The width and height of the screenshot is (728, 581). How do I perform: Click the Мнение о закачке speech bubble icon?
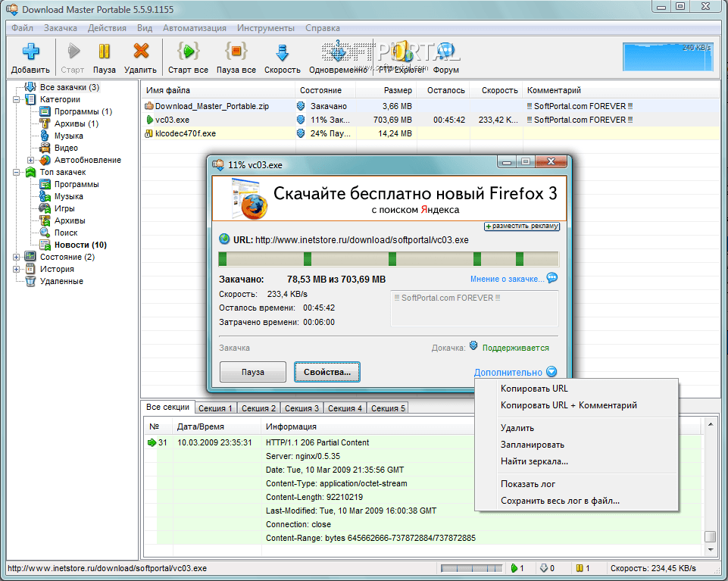(552, 278)
